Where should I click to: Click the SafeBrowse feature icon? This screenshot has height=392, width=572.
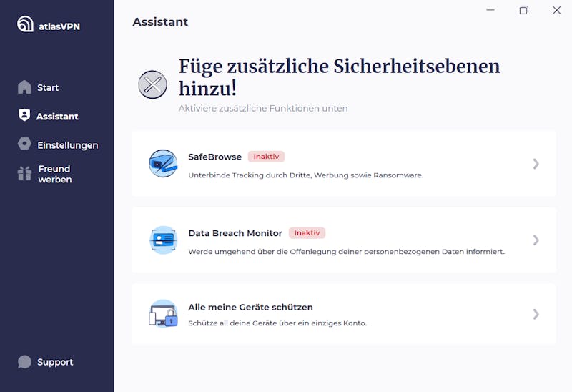[163, 164]
